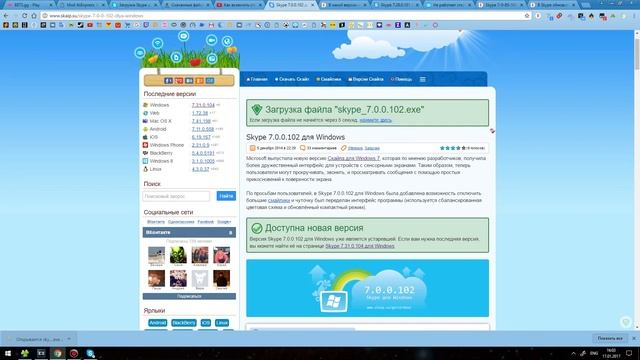Click the Windows Phone icon in latest versions

click(145, 145)
